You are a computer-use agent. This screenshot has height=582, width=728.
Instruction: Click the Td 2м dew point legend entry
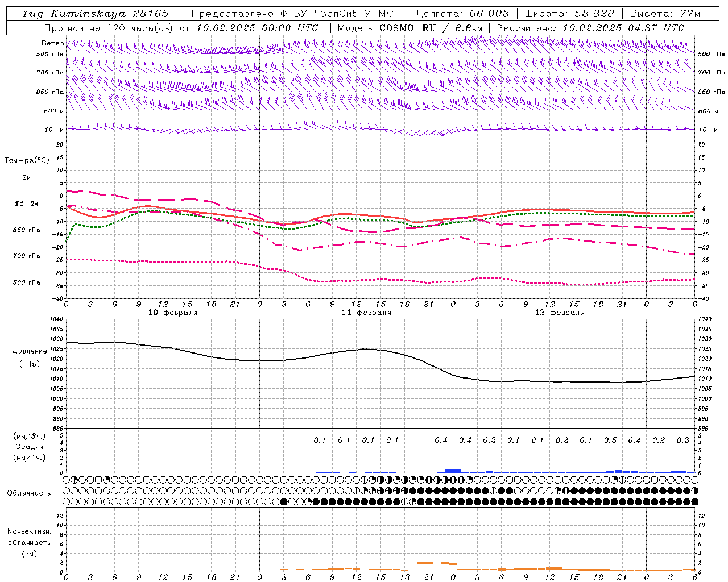pyautogui.click(x=27, y=203)
